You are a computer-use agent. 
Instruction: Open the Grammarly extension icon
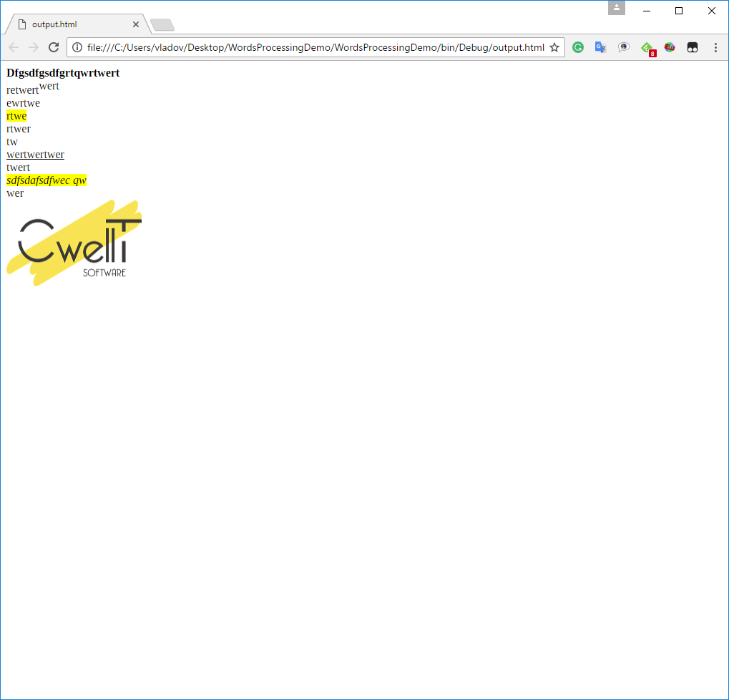pyautogui.click(x=578, y=47)
